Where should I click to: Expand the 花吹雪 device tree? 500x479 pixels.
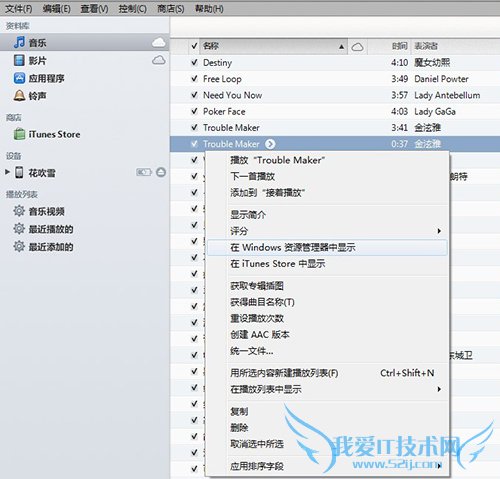(7, 172)
